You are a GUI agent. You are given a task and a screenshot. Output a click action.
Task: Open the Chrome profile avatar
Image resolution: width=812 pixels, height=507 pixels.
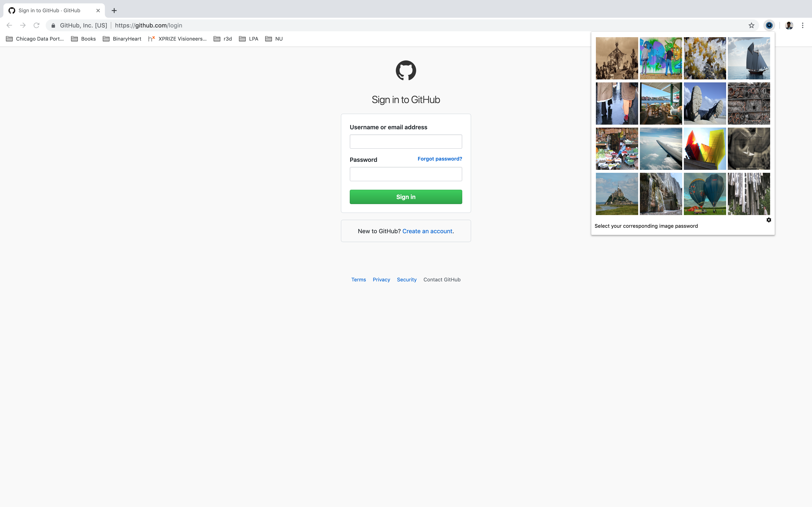click(789, 26)
